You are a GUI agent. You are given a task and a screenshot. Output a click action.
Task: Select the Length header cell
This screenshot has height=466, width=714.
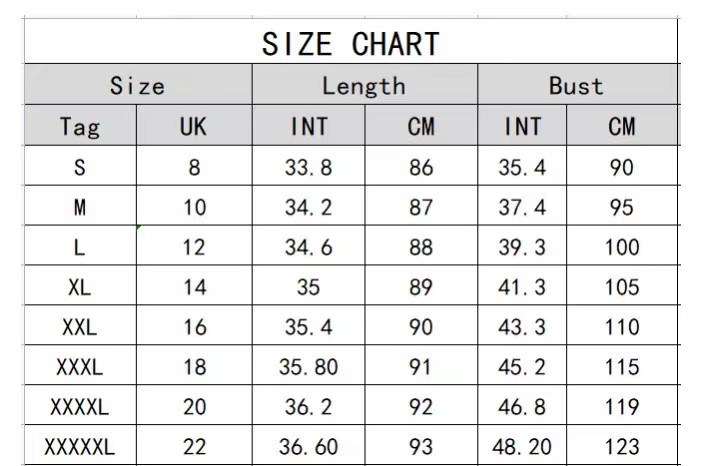(x=364, y=86)
